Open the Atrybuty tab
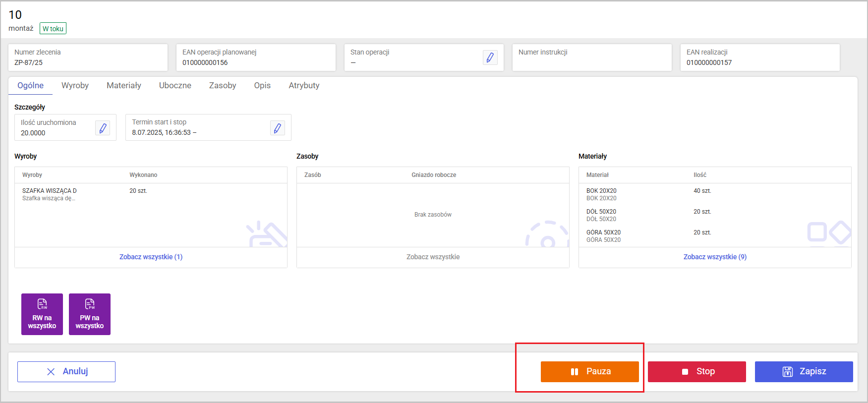The height and width of the screenshot is (403, 868). click(x=304, y=85)
